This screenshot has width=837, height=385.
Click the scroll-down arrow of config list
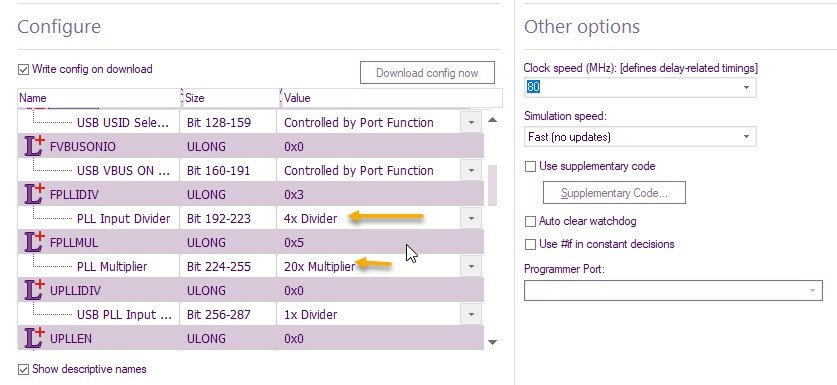click(x=492, y=342)
